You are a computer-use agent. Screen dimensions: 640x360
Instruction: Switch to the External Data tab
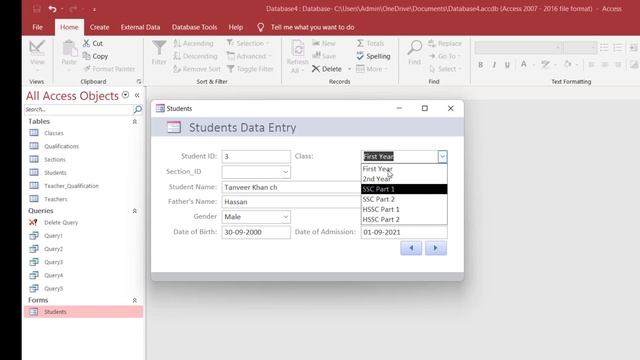click(x=140, y=27)
